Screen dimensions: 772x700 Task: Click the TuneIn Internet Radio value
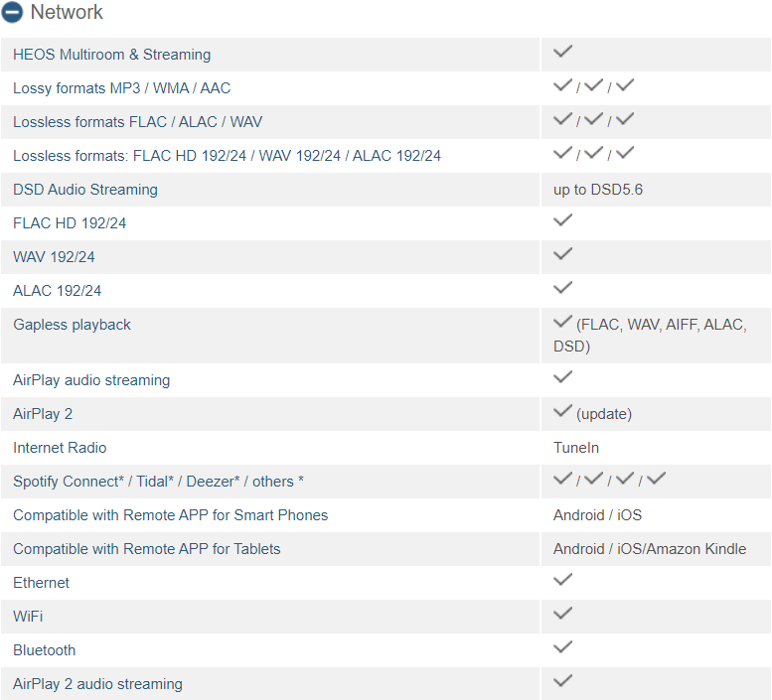click(576, 448)
